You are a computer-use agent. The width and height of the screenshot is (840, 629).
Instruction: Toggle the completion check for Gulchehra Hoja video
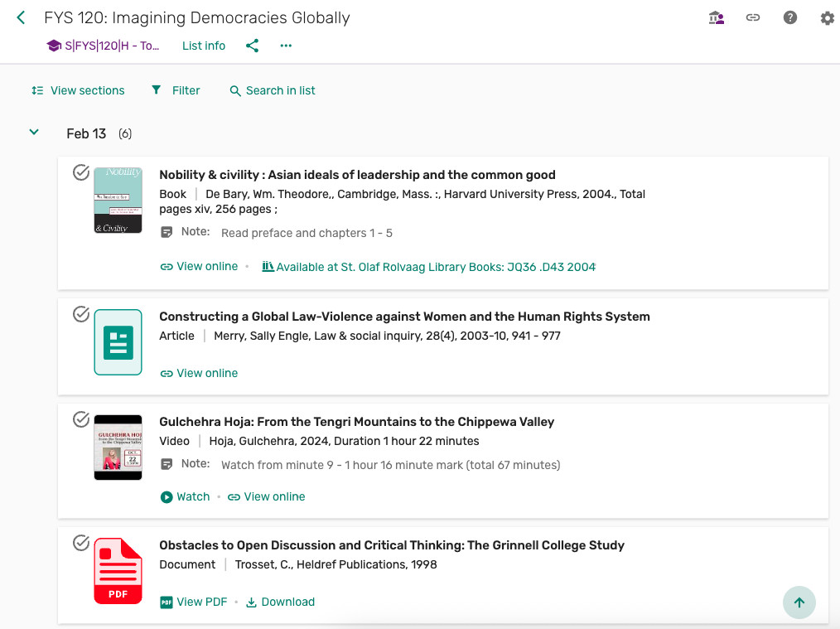click(x=81, y=419)
